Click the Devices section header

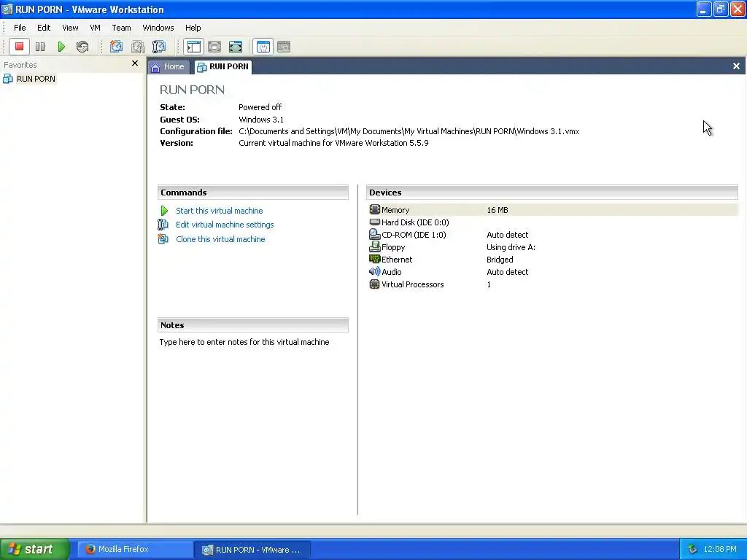click(x=552, y=192)
